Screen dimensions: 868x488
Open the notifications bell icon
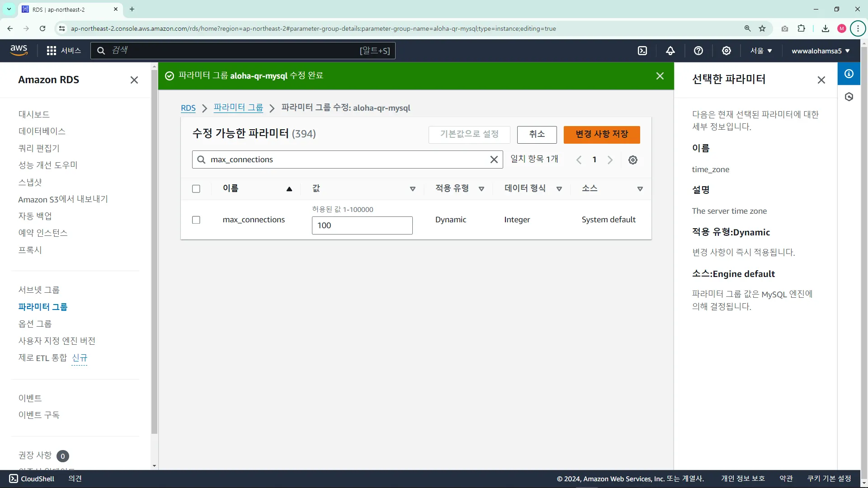(x=670, y=51)
